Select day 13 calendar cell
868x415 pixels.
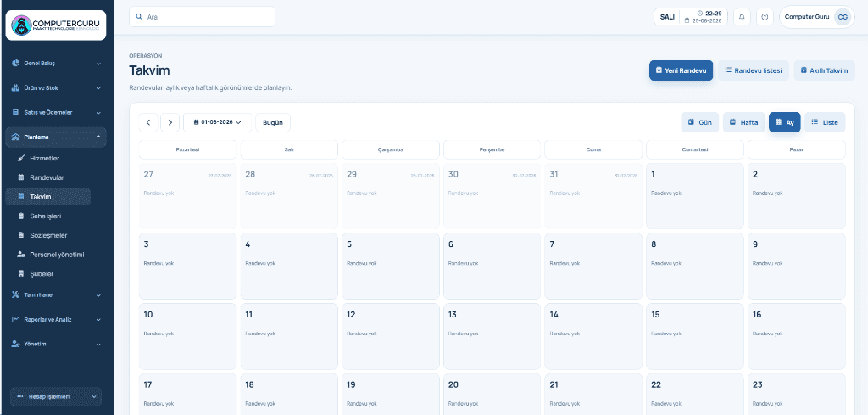pos(492,336)
